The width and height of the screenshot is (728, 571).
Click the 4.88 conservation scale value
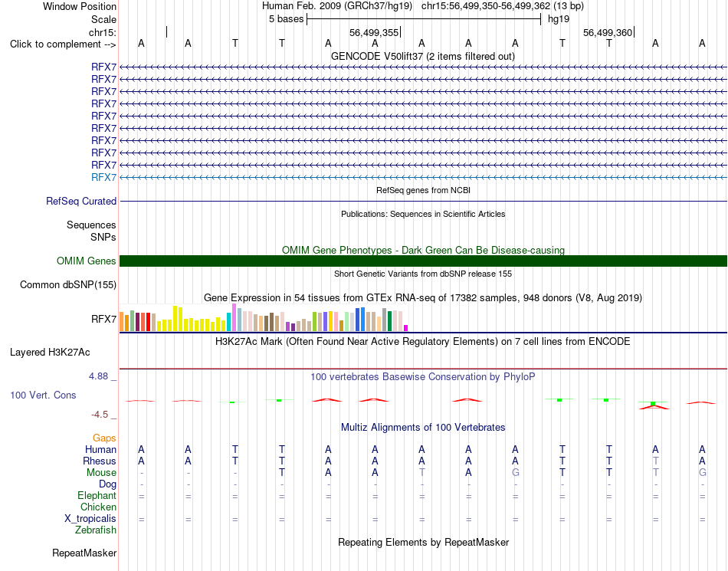99,376
